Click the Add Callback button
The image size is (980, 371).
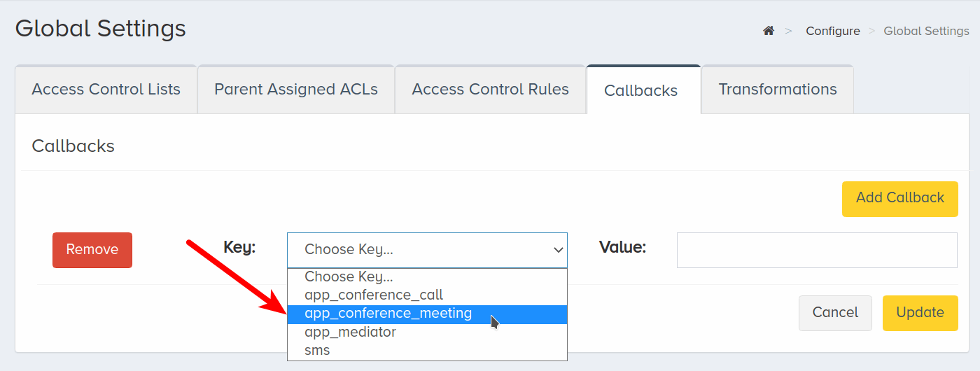tap(900, 197)
